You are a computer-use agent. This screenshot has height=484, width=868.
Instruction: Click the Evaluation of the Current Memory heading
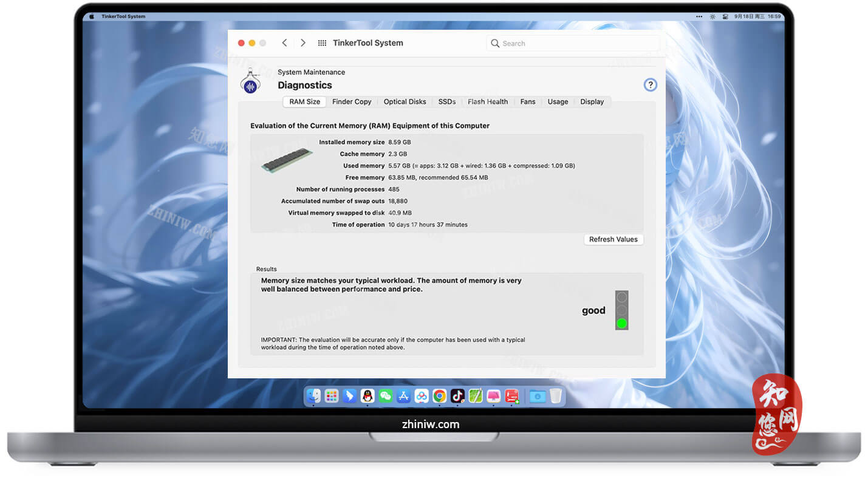[370, 126]
